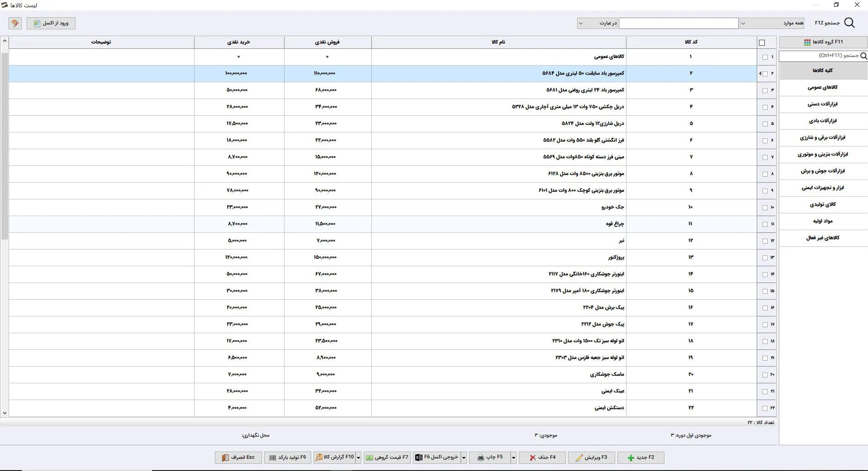The height and width of the screenshot is (471, 868).
Task: Select the چراغ قوه item row
Action: (383, 224)
